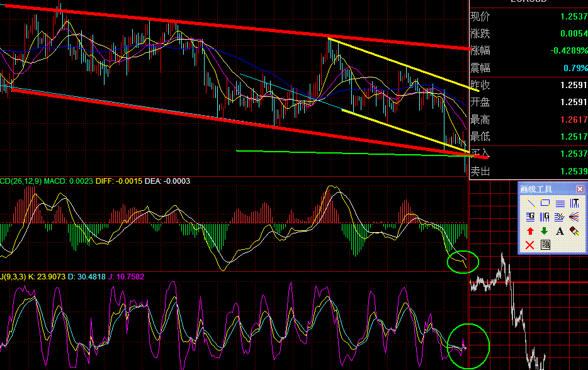
Task: Click the 最高 value 1.2617
Action: tap(574, 120)
